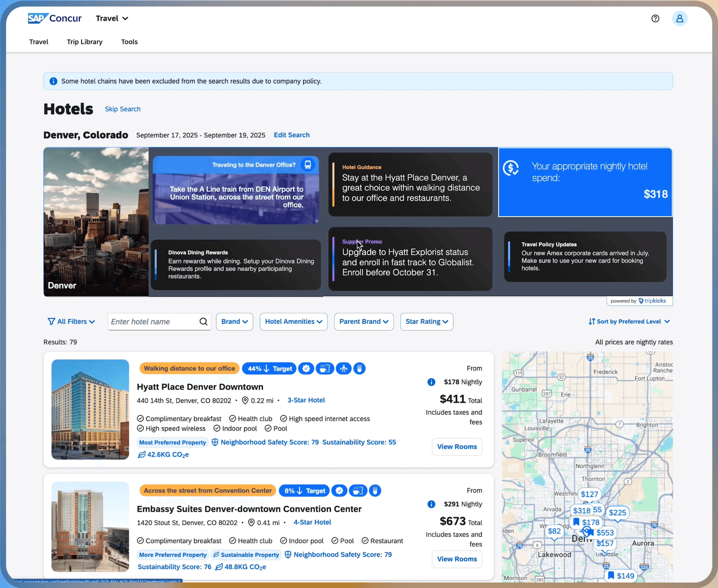Click the Embassy Suites nightly rate info icon
Screen dimensions: 718x588
click(x=431, y=504)
